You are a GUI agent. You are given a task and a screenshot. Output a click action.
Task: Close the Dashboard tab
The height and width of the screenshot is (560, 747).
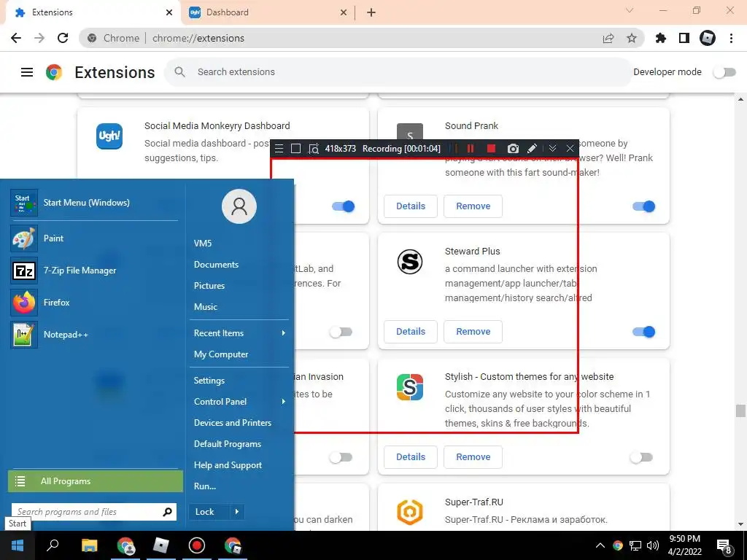[x=344, y=12]
